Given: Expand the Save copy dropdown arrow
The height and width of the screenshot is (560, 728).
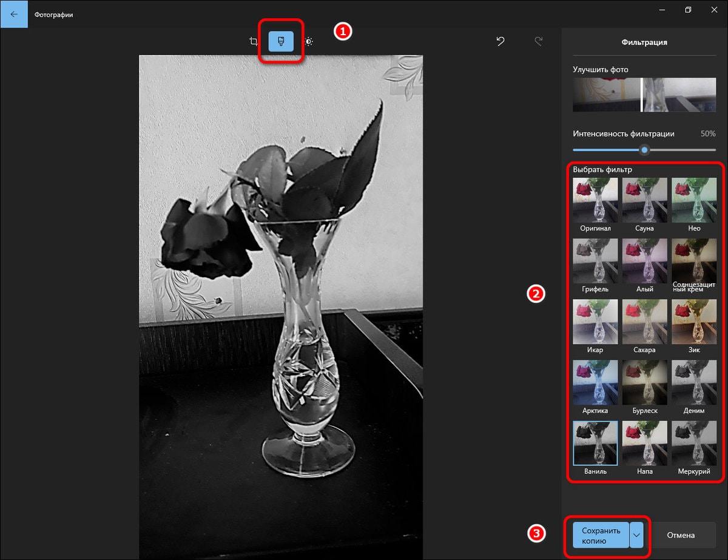Looking at the screenshot, I should point(636,535).
